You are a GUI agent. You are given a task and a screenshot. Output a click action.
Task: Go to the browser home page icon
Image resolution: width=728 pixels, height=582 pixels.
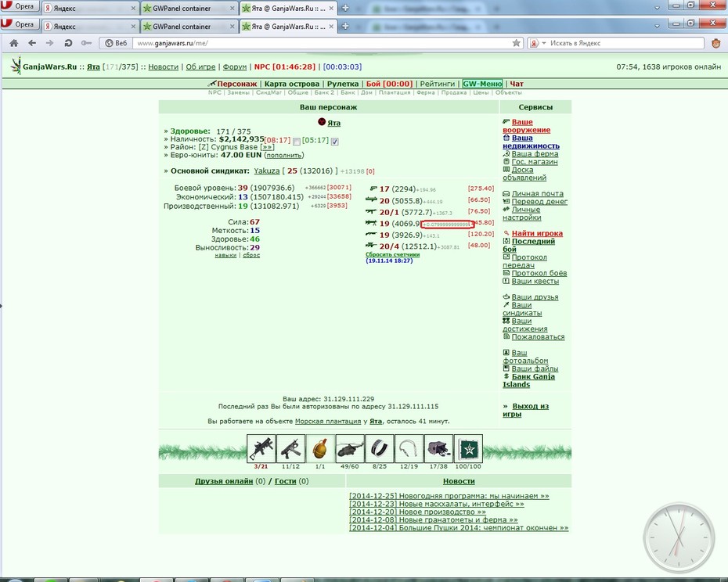click(14, 43)
